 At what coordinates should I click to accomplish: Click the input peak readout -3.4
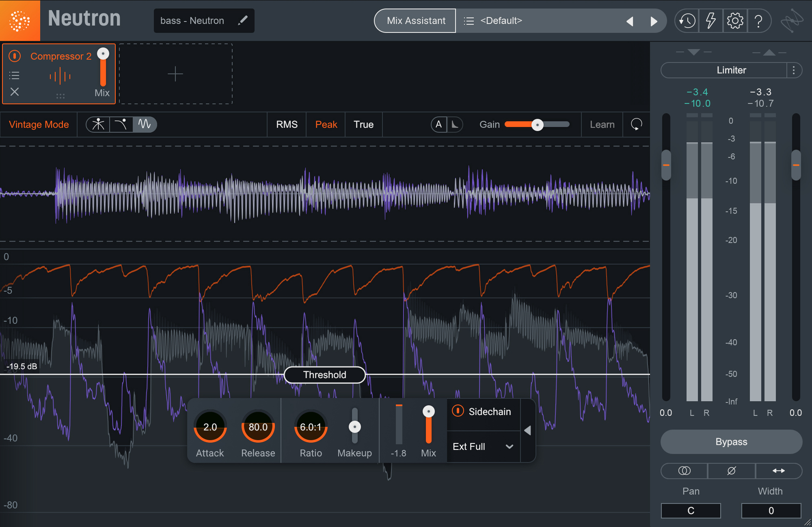coord(698,92)
